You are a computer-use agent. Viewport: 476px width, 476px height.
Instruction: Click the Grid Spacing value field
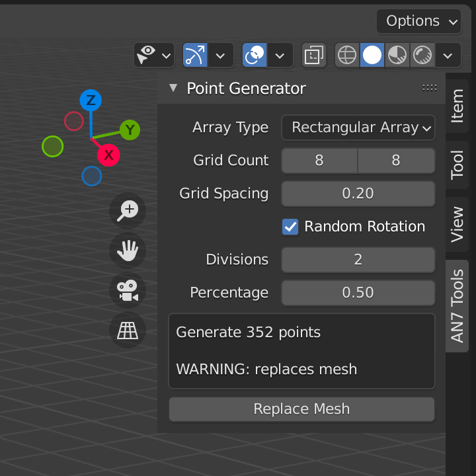coord(358,193)
